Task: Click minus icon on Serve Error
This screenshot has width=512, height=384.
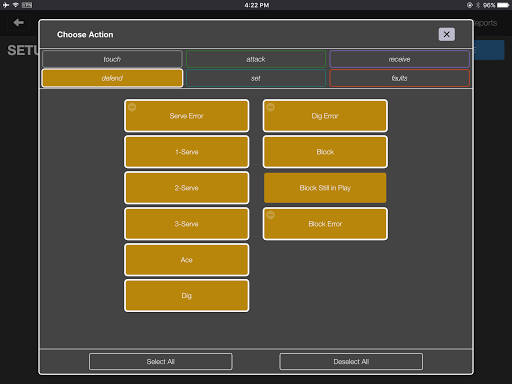Action: [x=132, y=107]
